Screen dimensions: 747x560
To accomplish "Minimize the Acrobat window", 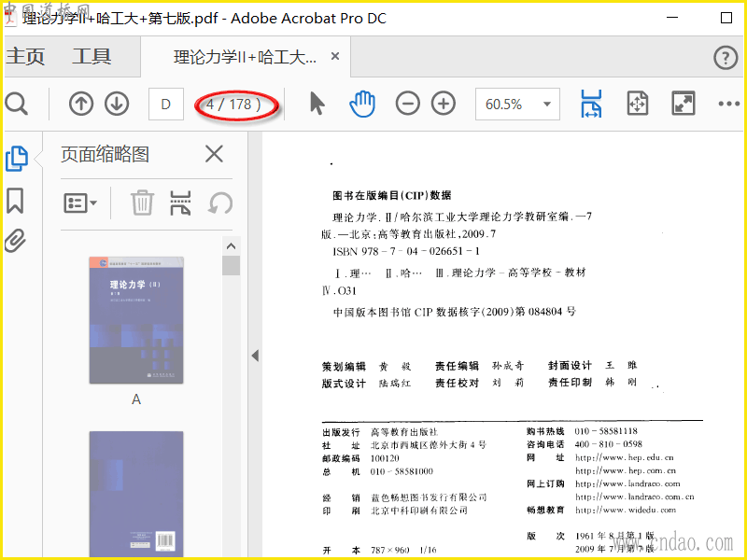I will [x=672, y=18].
